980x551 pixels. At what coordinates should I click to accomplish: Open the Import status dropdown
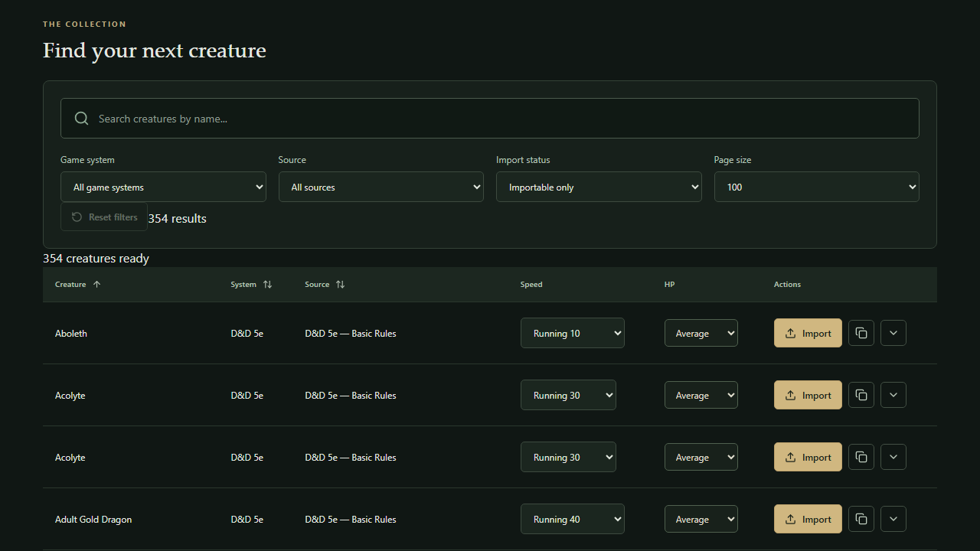point(599,187)
